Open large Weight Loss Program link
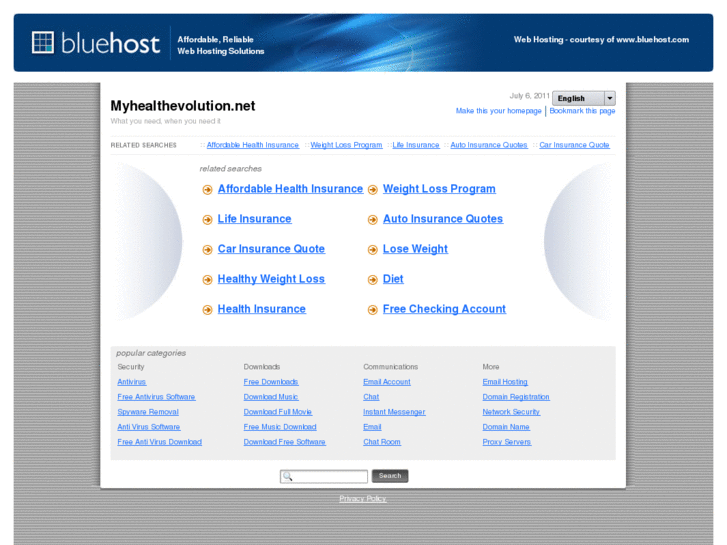Viewport: 727px width, 545px height. [439, 189]
